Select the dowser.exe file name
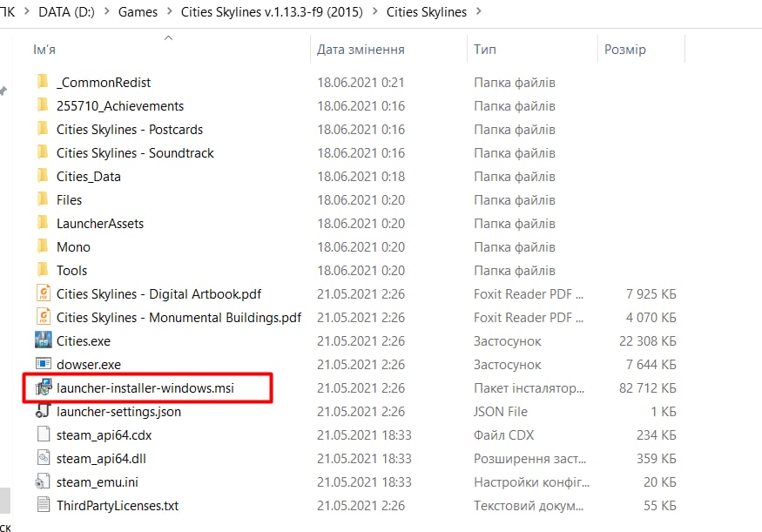 (89, 364)
